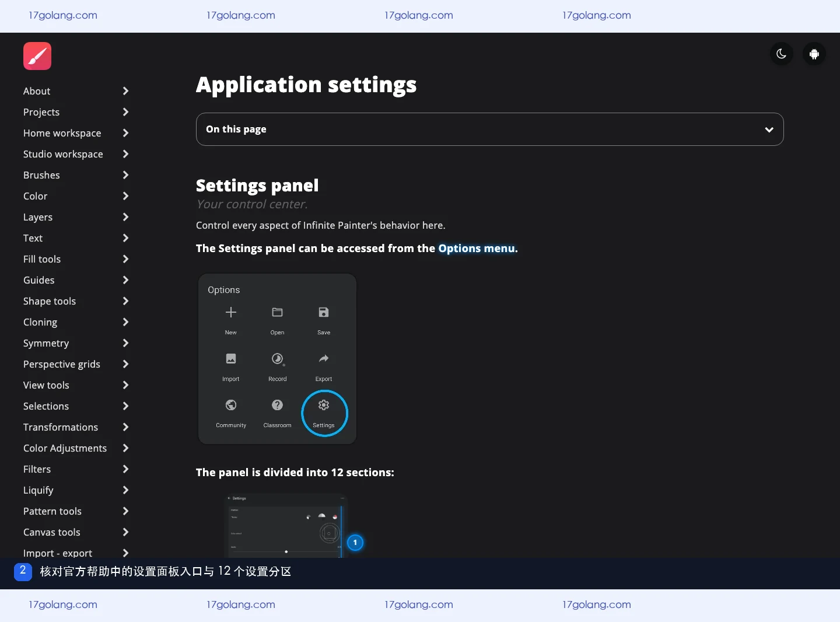Open the About section in sidebar
This screenshot has height=622, width=840.
coord(37,91)
